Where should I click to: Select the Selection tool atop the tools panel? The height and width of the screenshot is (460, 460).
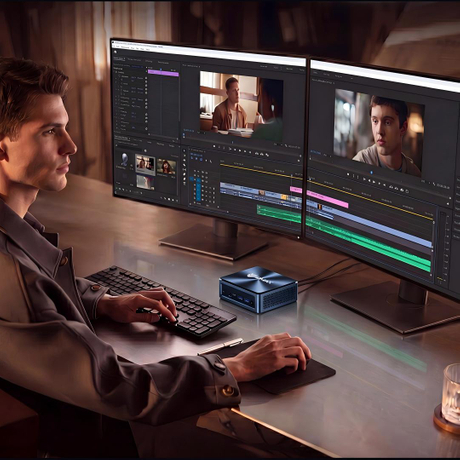pyautogui.click(x=184, y=151)
